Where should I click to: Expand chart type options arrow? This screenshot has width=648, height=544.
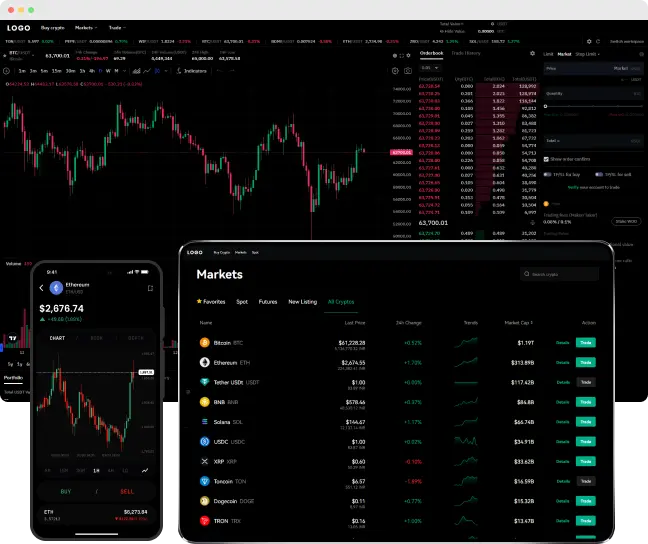pyautogui.click(x=166, y=71)
